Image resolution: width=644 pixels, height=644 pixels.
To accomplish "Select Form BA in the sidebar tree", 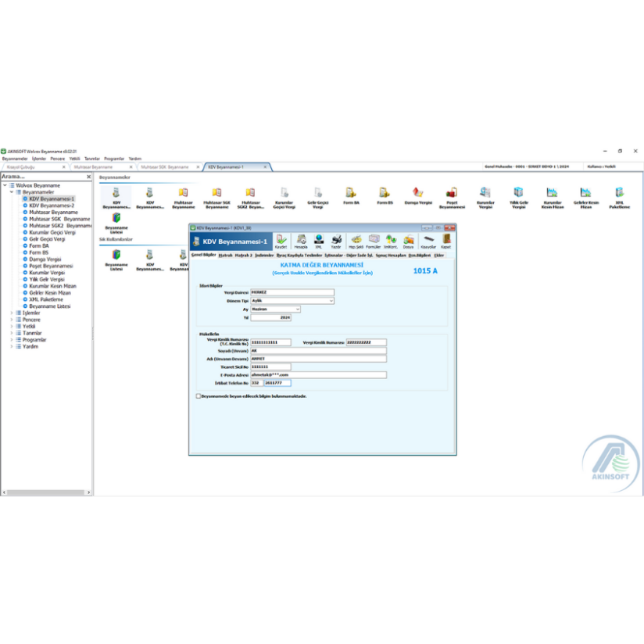I will (39, 245).
